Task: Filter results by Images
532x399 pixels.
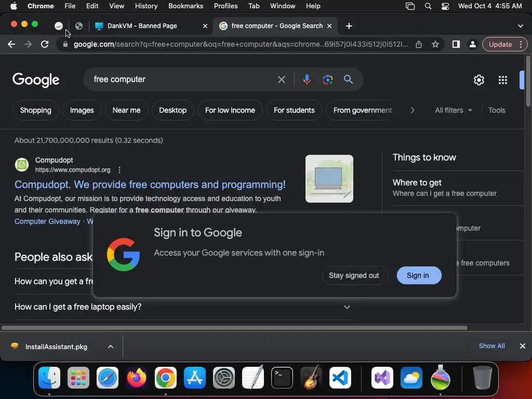Action: pyautogui.click(x=82, y=110)
